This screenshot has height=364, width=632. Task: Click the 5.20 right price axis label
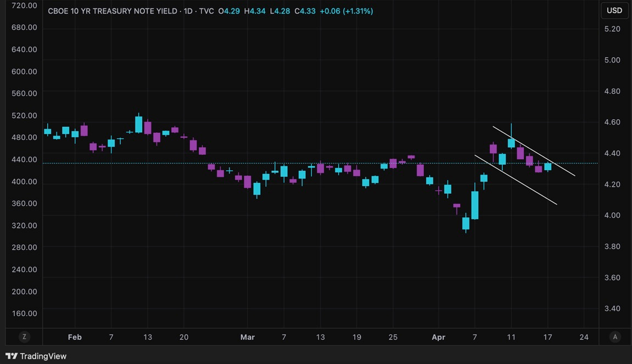(x=612, y=29)
